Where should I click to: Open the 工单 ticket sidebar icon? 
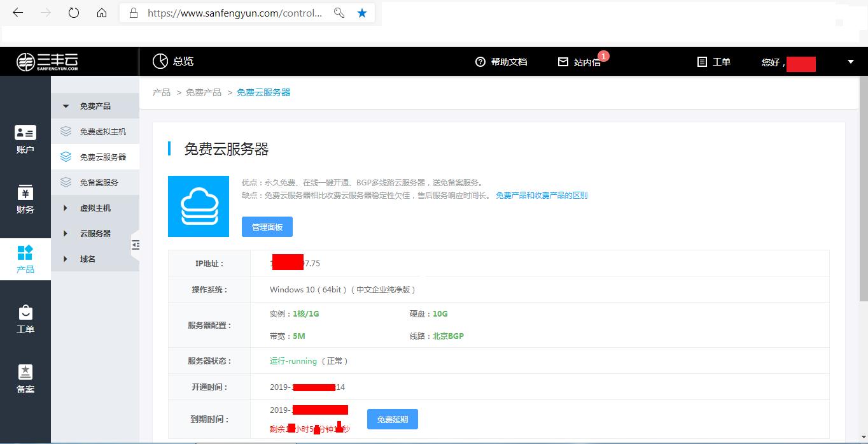click(25, 319)
